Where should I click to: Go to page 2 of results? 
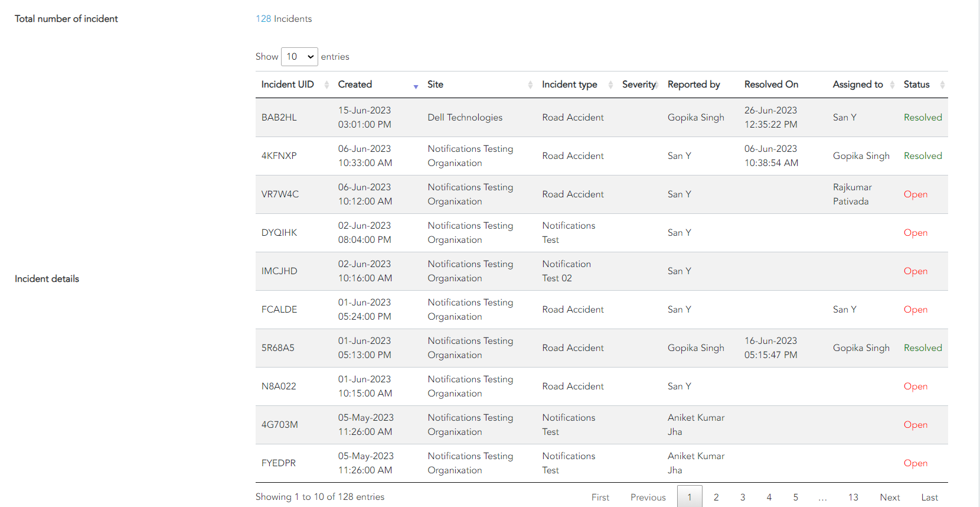coord(716,497)
